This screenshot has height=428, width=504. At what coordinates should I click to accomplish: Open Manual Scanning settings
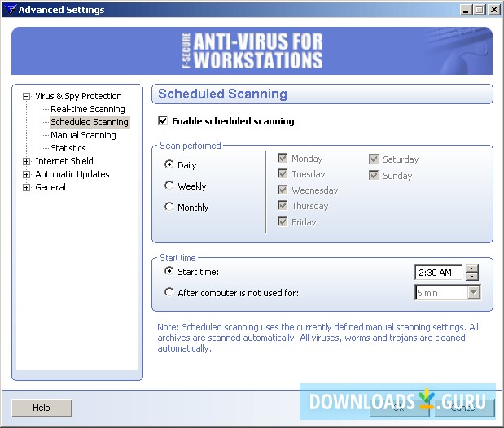click(83, 135)
